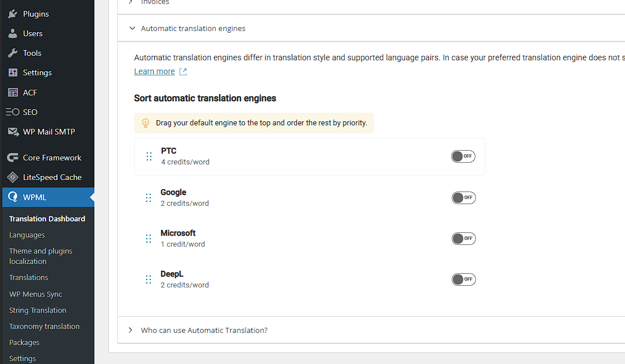Expand the Invoices section chevron
Viewport: 625px width, 364px height.
click(x=131, y=2)
